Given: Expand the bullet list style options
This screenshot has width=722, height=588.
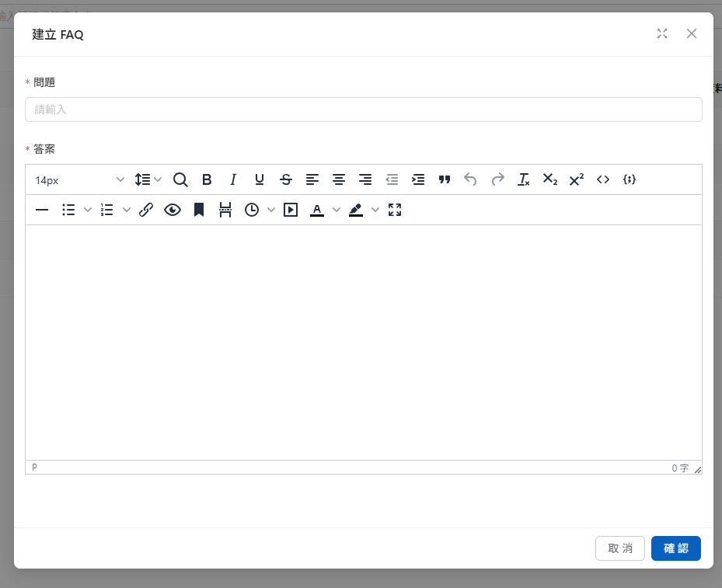Looking at the screenshot, I should point(88,210).
